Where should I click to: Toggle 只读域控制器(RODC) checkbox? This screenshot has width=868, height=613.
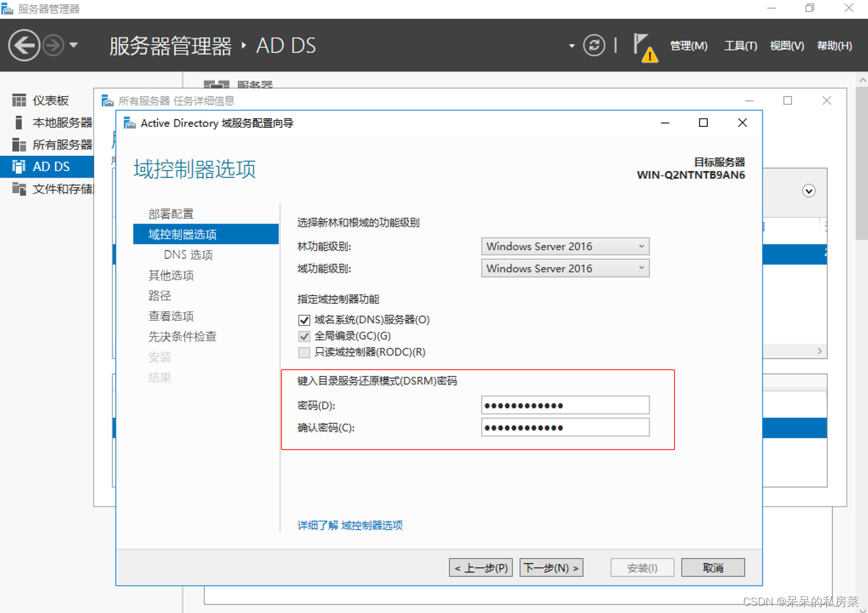pos(304,352)
